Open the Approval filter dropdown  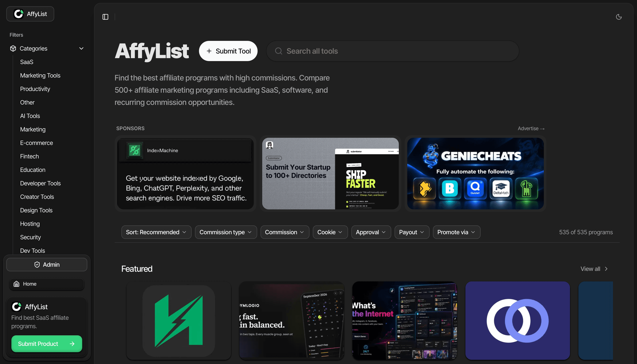coord(371,232)
